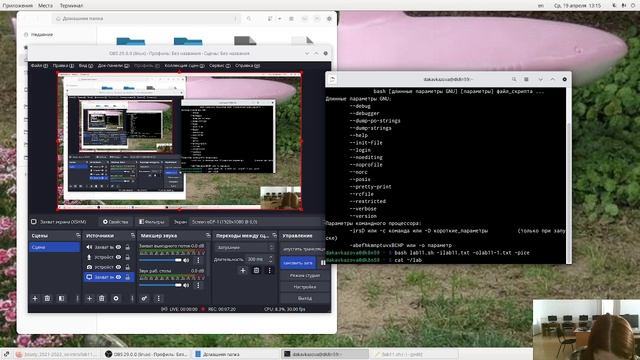Mute the Захват выходного потока speaker icon
640x360 pixels.
point(186,260)
